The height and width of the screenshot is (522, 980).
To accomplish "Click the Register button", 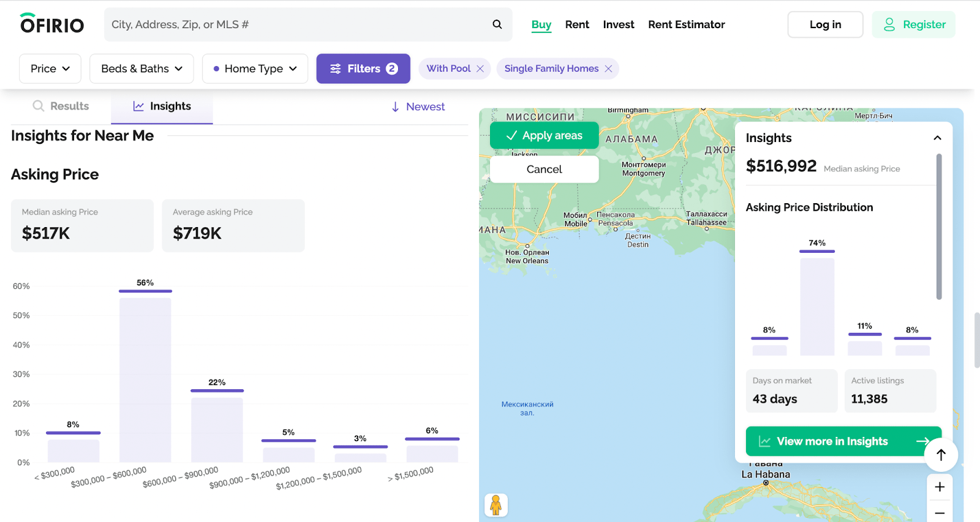I will (914, 24).
